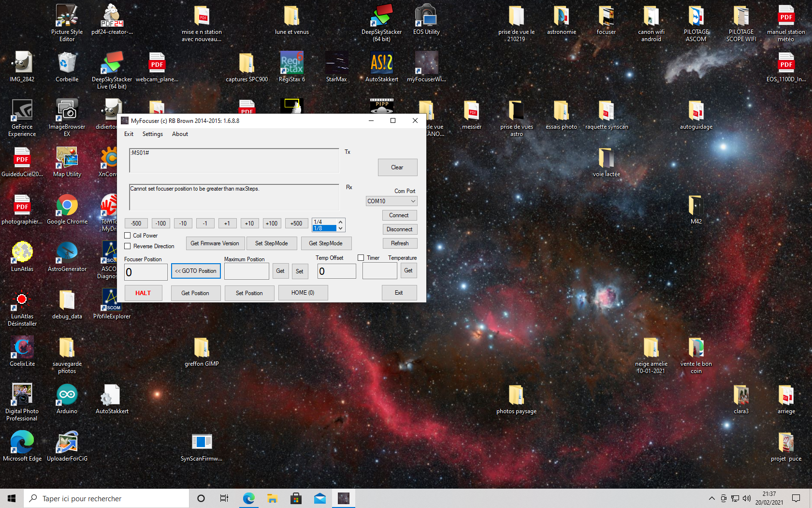Open ImageBrowser EX desktop icon
Viewport: 812px width, 508px height.
coord(67,118)
